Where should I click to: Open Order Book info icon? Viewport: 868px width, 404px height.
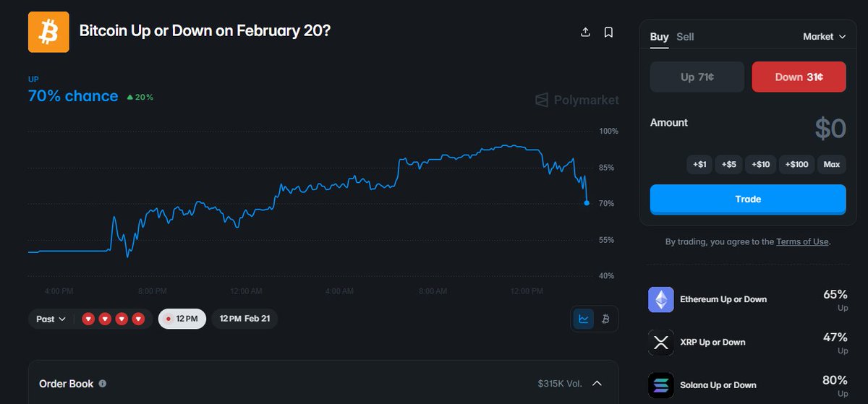[103, 384]
